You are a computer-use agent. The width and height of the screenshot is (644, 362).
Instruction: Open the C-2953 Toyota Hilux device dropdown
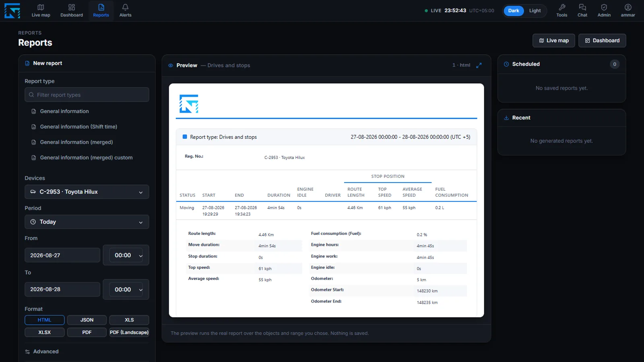(x=87, y=192)
